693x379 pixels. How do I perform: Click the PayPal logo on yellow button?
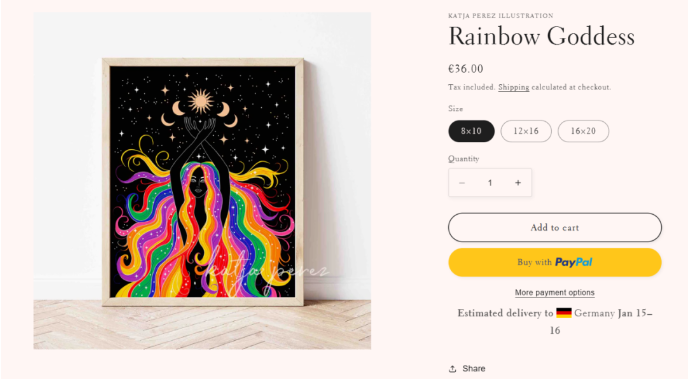573,262
